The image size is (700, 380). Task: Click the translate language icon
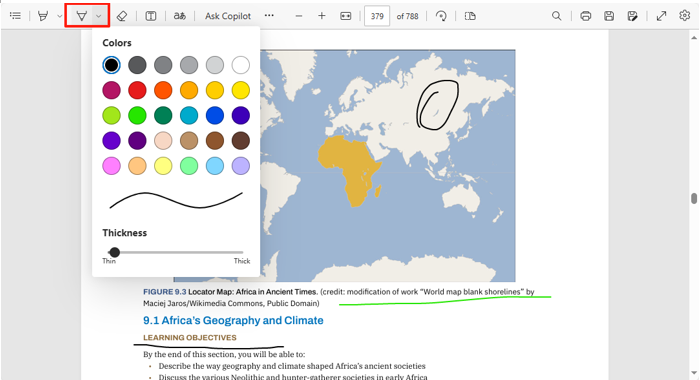tap(179, 16)
